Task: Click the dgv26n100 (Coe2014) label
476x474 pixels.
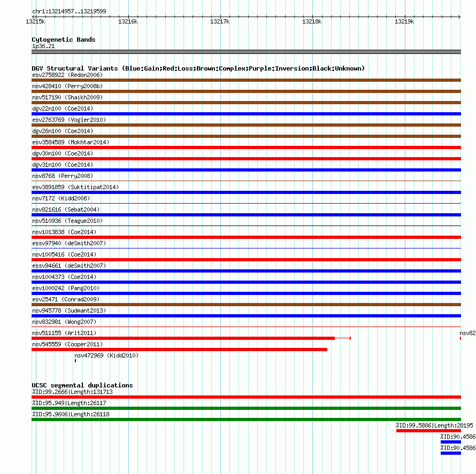Action: (x=63, y=131)
